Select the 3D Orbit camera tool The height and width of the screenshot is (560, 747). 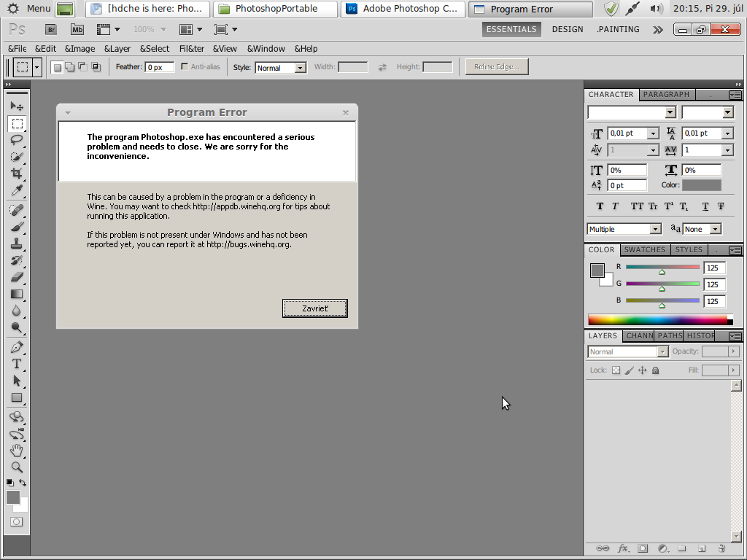[x=17, y=434]
